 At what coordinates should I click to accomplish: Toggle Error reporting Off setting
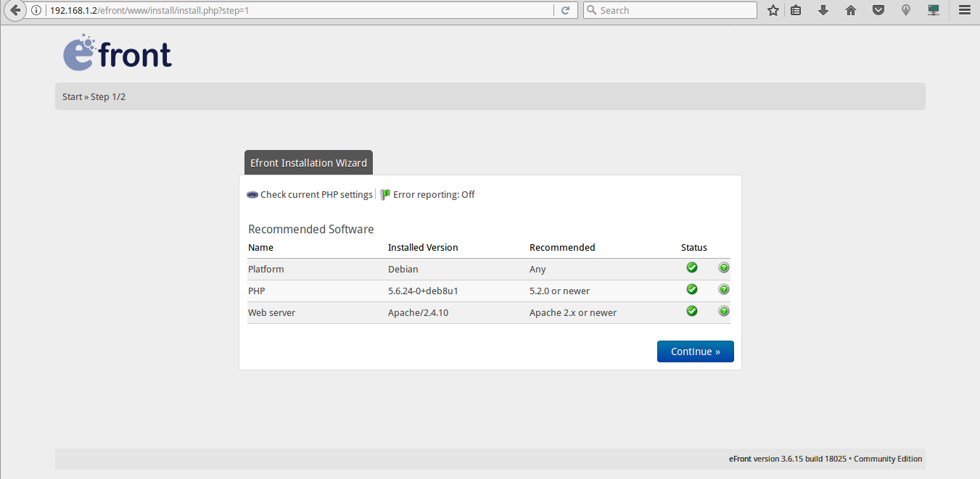tap(434, 194)
